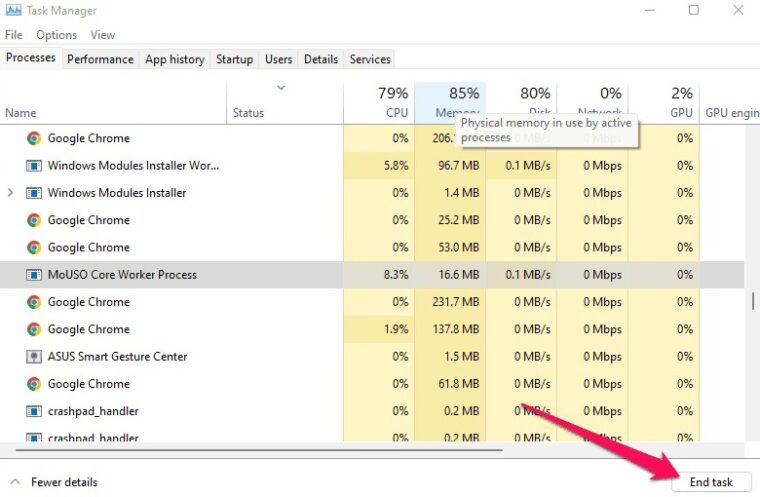
Task: Open the View menu
Action: [x=102, y=35]
